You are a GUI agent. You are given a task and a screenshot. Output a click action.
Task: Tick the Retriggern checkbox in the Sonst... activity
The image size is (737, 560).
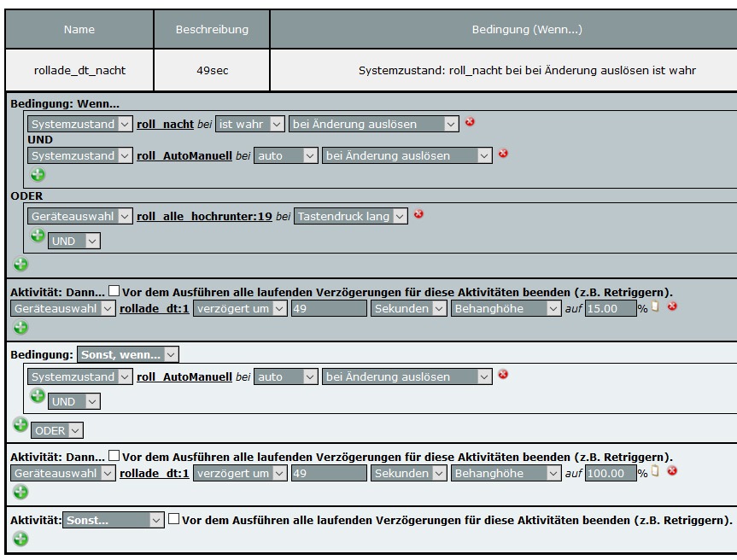174,519
